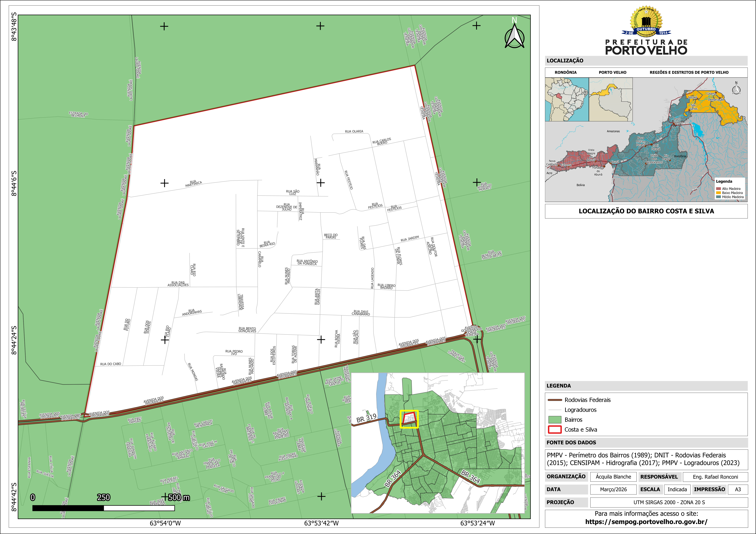Click the Logradouros legend line symbol
756x534 pixels.
pyautogui.click(x=555, y=410)
